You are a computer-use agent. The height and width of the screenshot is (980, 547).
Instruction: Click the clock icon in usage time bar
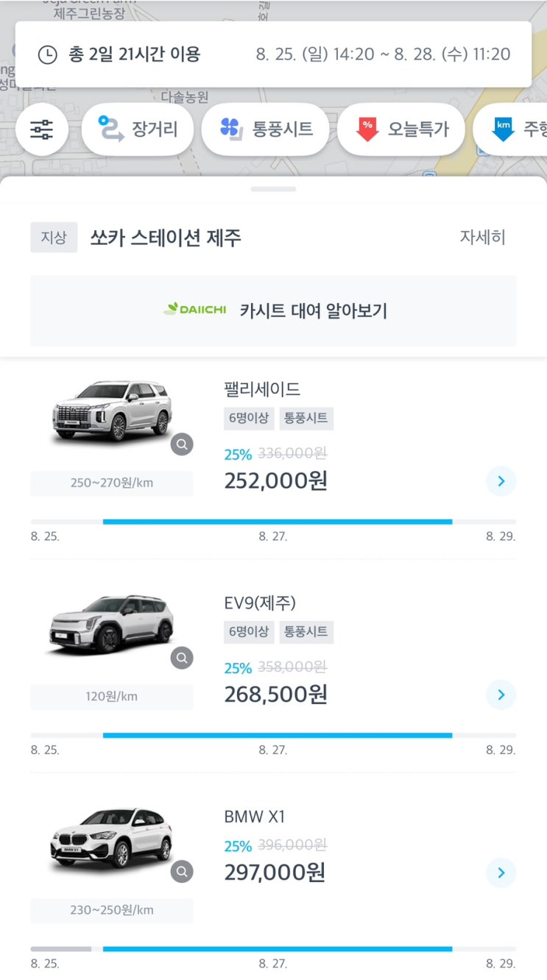pos(47,54)
